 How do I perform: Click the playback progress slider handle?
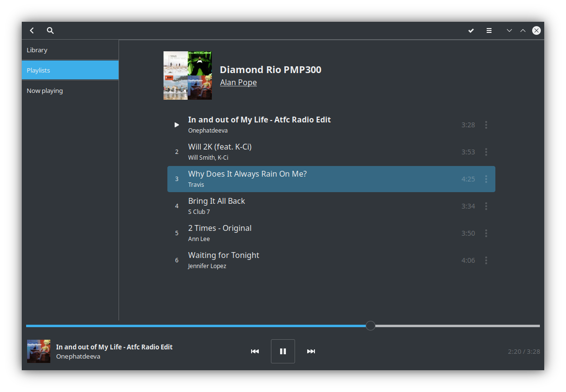pos(371,326)
